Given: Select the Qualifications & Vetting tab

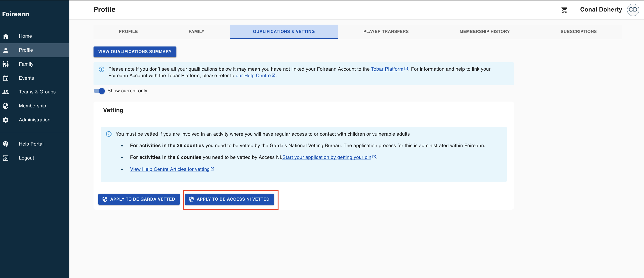Looking at the screenshot, I should click(x=284, y=32).
